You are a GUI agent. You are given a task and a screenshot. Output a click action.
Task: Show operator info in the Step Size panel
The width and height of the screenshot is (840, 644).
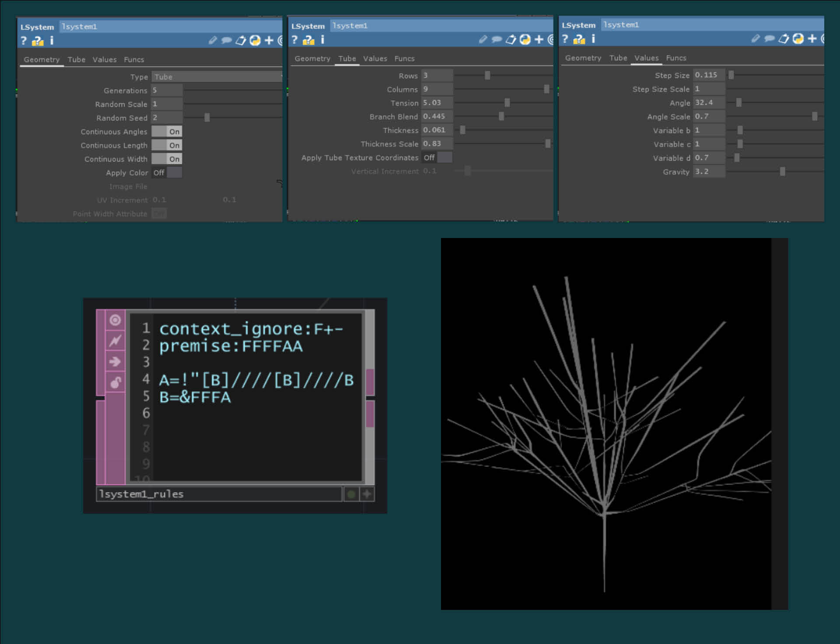point(593,39)
